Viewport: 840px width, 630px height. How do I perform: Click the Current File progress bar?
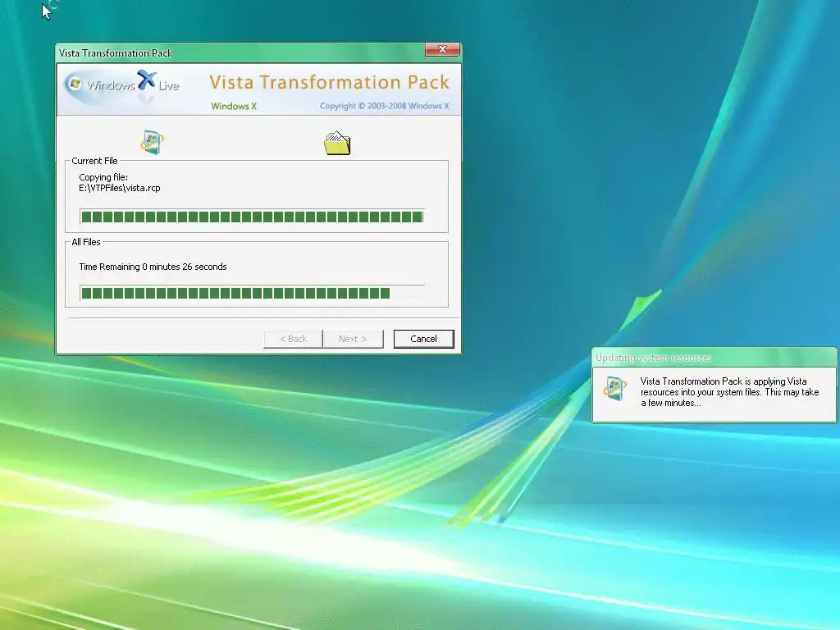pos(252,217)
